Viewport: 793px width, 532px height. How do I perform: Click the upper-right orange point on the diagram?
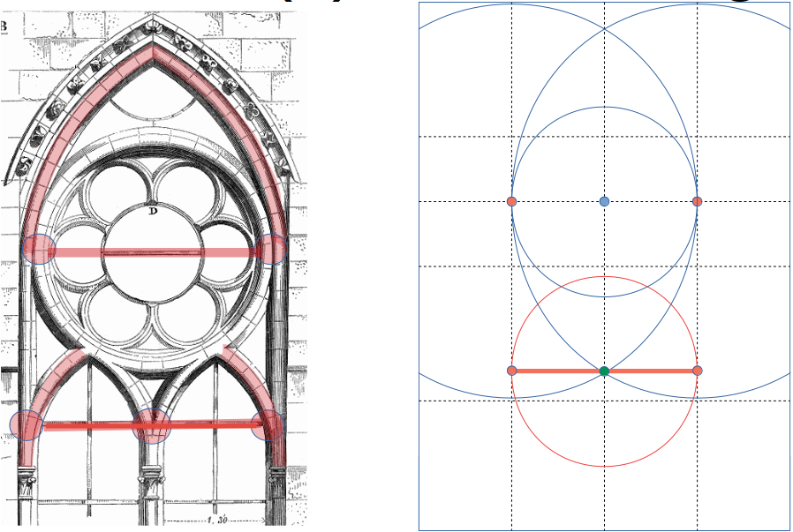pyautogui.click(x=697, y=202)
